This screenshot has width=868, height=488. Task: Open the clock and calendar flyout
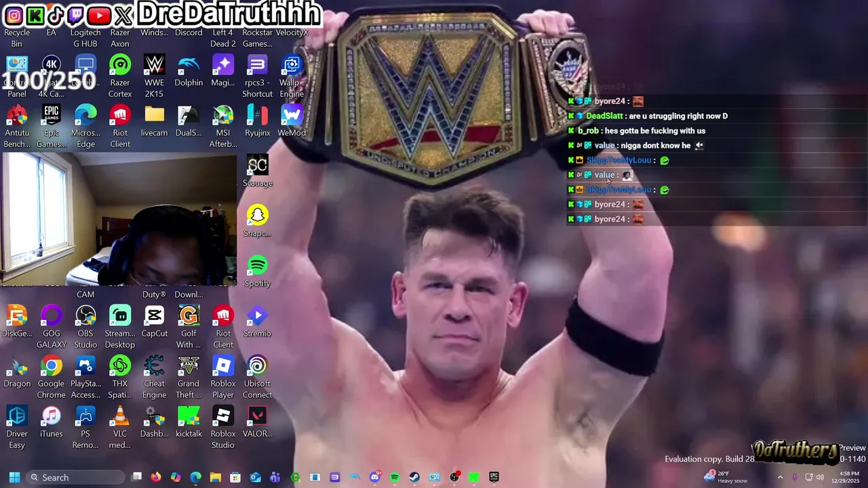click(846, 477)
